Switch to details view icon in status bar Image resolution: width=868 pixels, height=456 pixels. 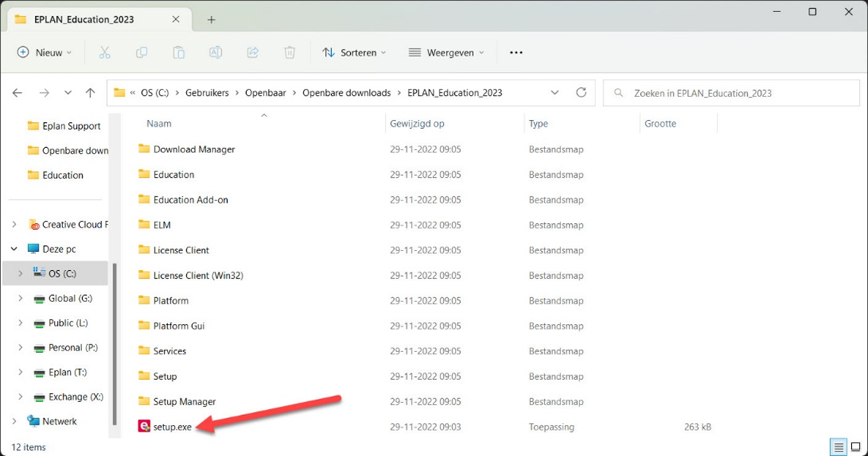coord(838,447)
